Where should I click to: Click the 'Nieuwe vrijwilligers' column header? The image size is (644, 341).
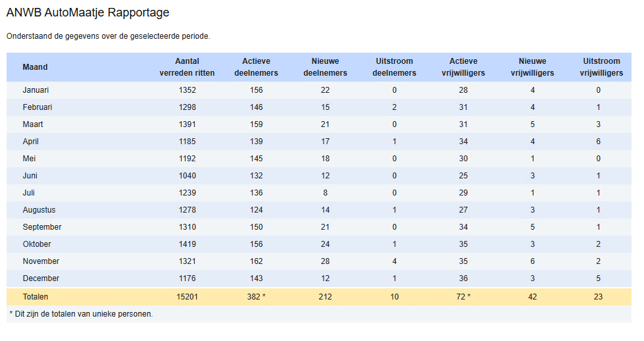point(532,67)
